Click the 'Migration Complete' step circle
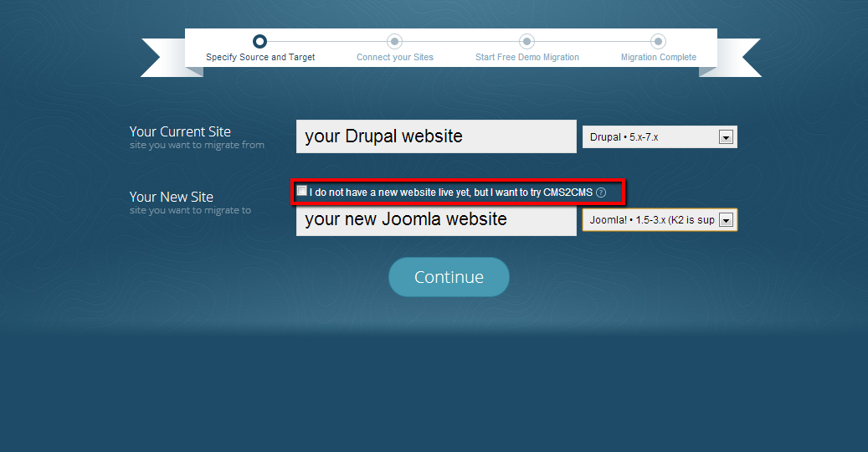The width and height of the screenshot is (868, 452). tap(658, 41)
